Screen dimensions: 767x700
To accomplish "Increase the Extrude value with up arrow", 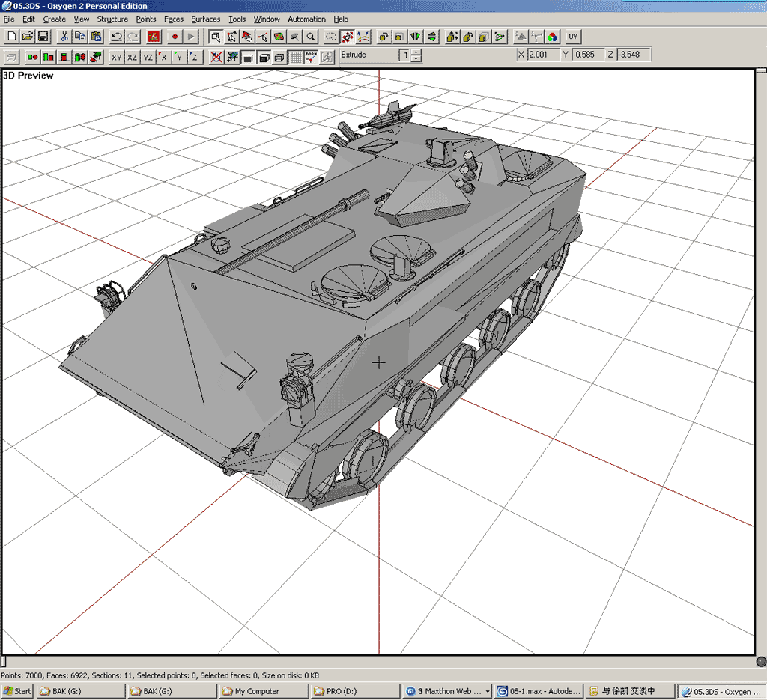I will coord(416,52).
